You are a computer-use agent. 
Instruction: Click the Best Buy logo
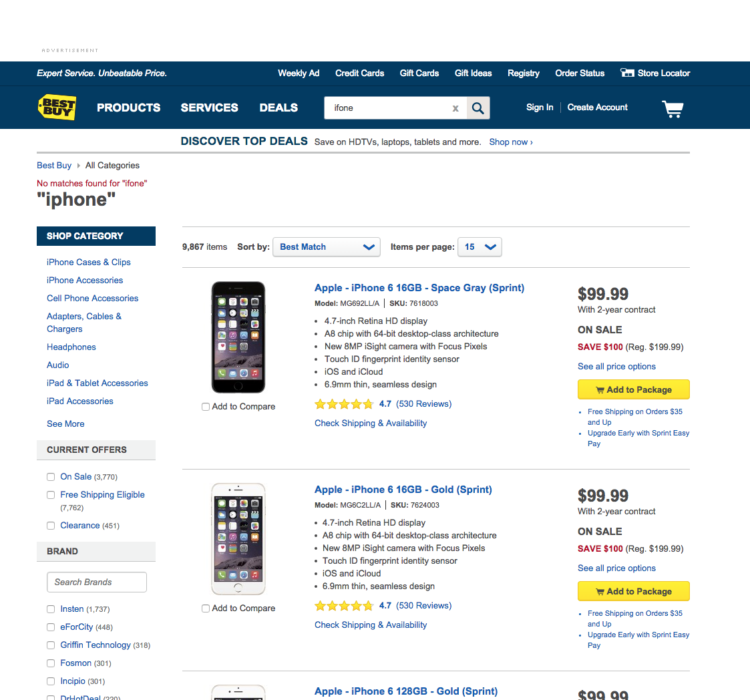click(x=57, y=107)
